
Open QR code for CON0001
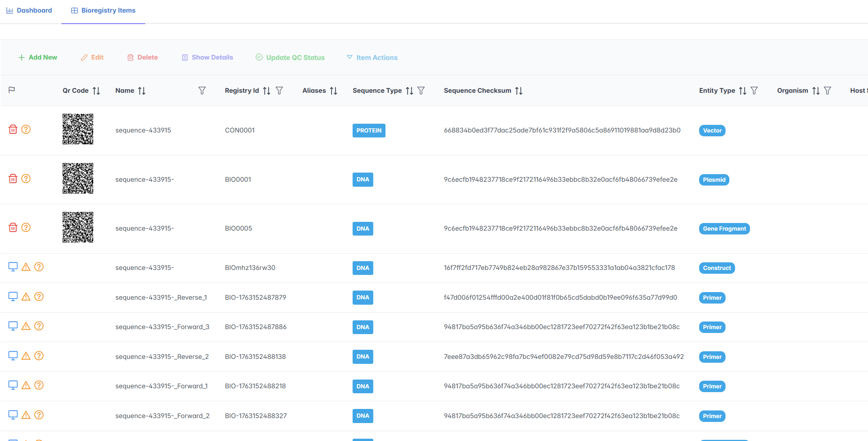[x=78, y=129]
